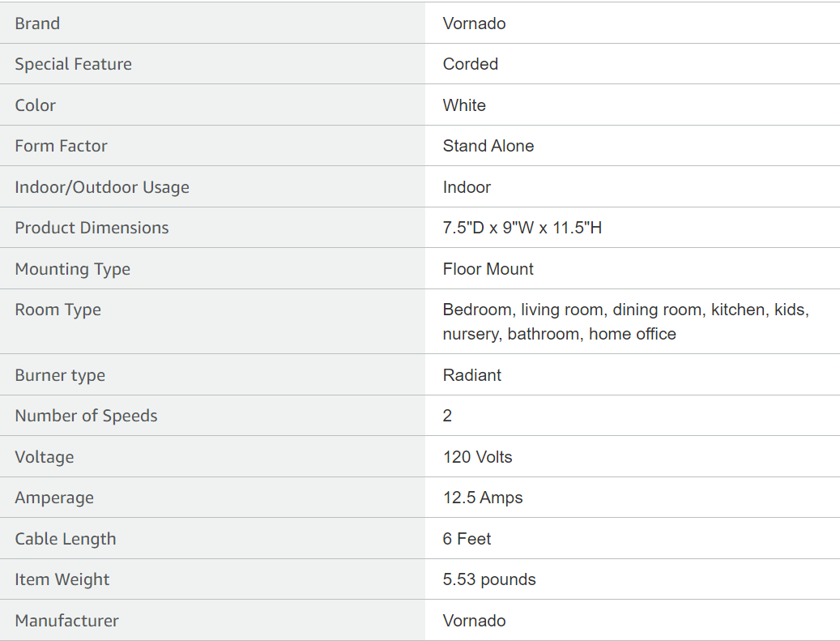The image size is (840, 641).
Task: Select the product dimensions value 7.5"D x 9"W
Action: pyautogui.click(x=488, y=228)
